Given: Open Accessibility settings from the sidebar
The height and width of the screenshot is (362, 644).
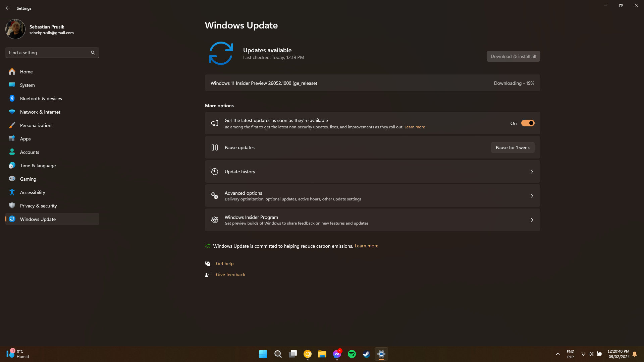Looking at the screenshot, I should [x=12, y=192].
